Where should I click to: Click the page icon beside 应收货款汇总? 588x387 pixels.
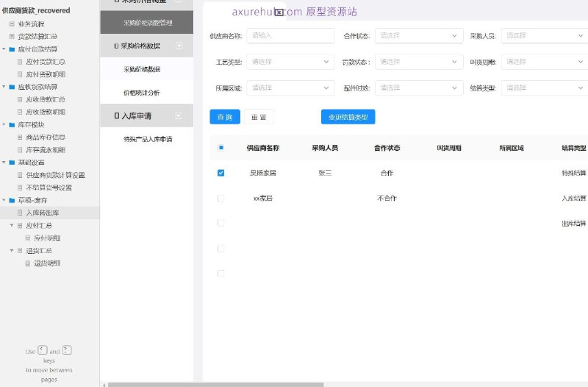click(x=20, y=99)
